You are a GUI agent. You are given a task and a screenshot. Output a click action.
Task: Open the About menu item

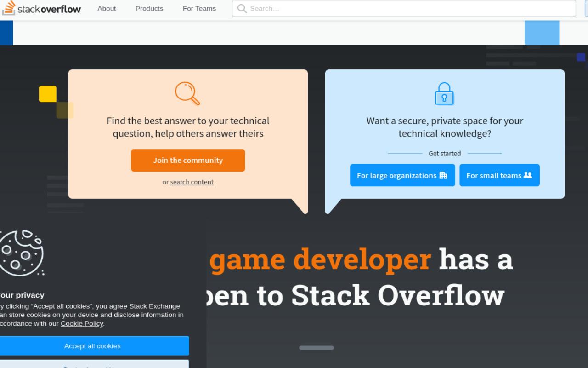(107, 8)
